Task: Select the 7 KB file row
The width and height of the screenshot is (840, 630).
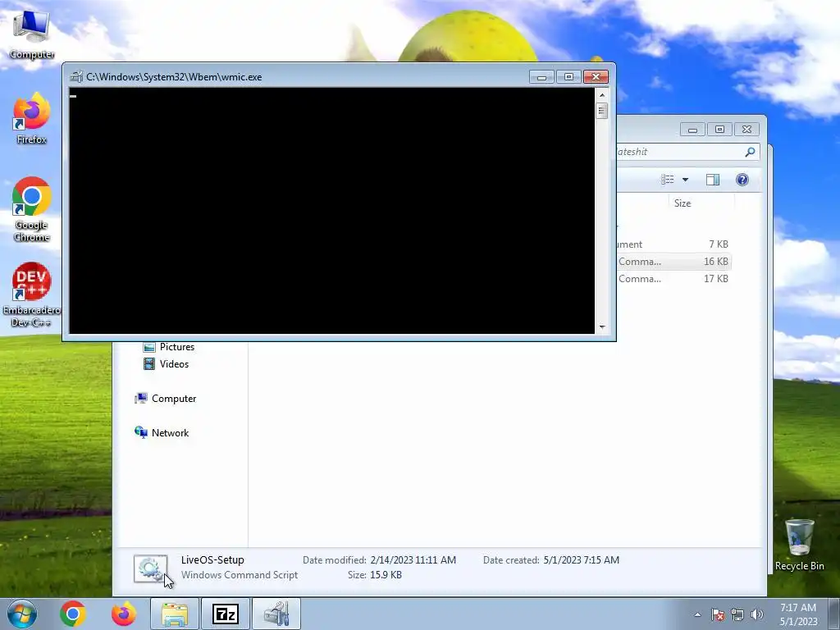Action: [x=673, y=244]
